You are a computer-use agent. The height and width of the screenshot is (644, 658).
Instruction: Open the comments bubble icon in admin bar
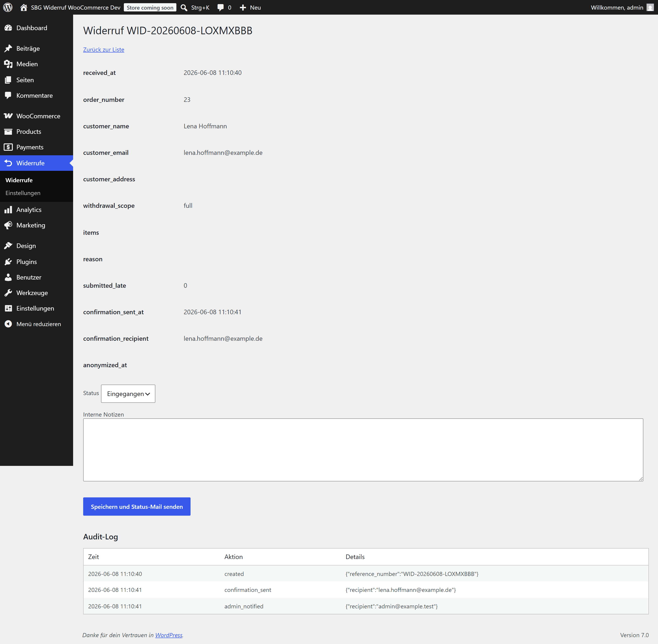coord(220,8)
